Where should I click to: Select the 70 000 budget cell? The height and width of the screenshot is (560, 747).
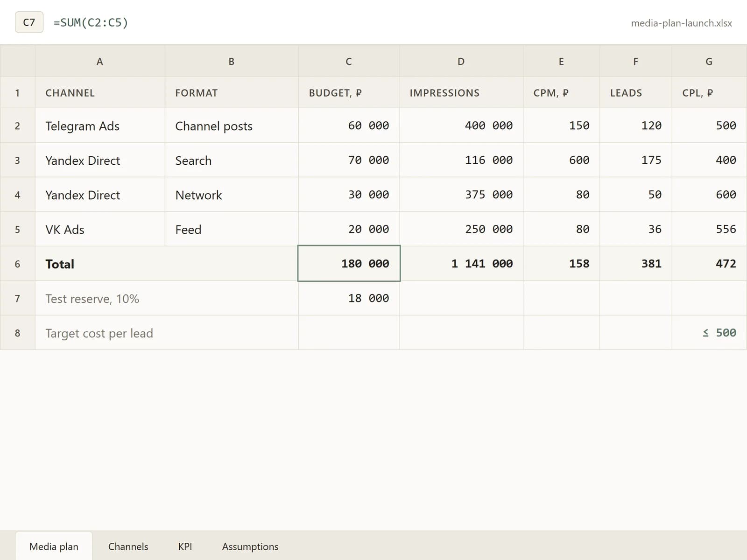(349, 160)
